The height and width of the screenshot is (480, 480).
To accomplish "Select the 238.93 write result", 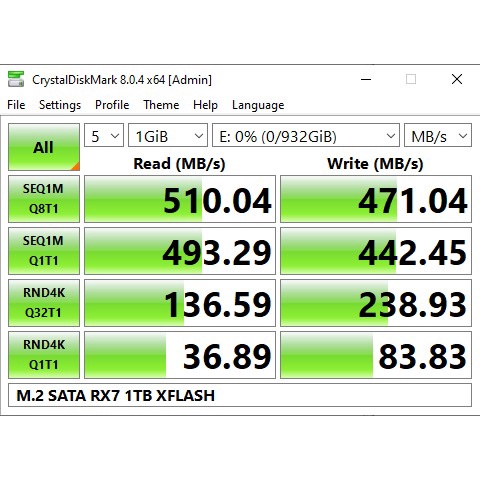I will point(376,303).
